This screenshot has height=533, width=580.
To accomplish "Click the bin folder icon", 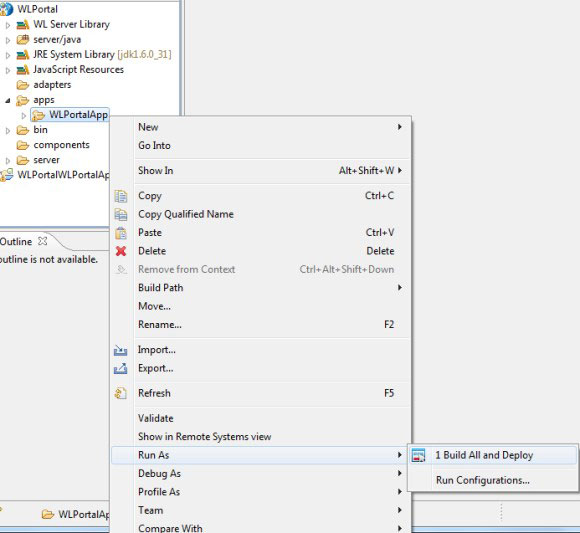I will tap(23, 130).
